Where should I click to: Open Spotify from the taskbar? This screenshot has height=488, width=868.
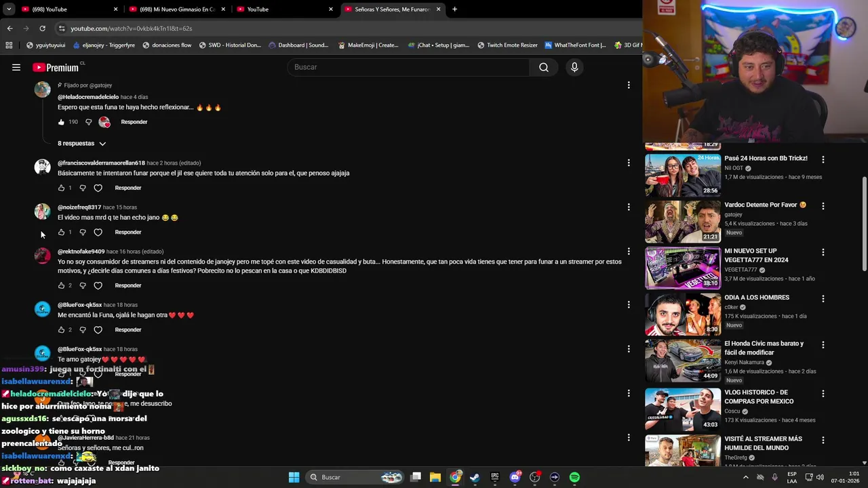(x=574, y=477)
